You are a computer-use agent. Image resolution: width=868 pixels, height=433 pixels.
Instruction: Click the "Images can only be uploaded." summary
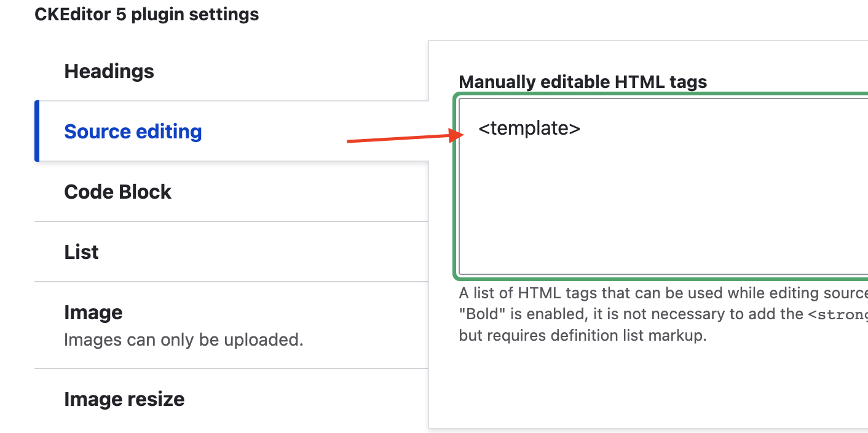183,340
